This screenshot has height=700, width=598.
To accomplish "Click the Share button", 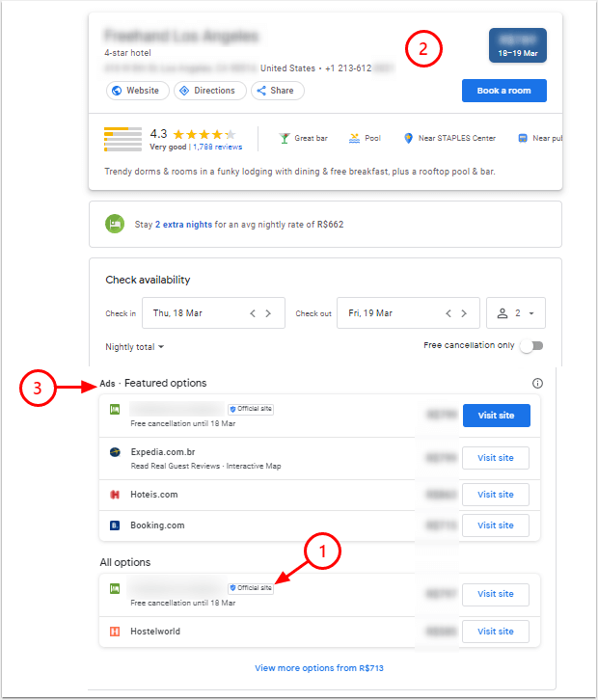I will (277, 91).
